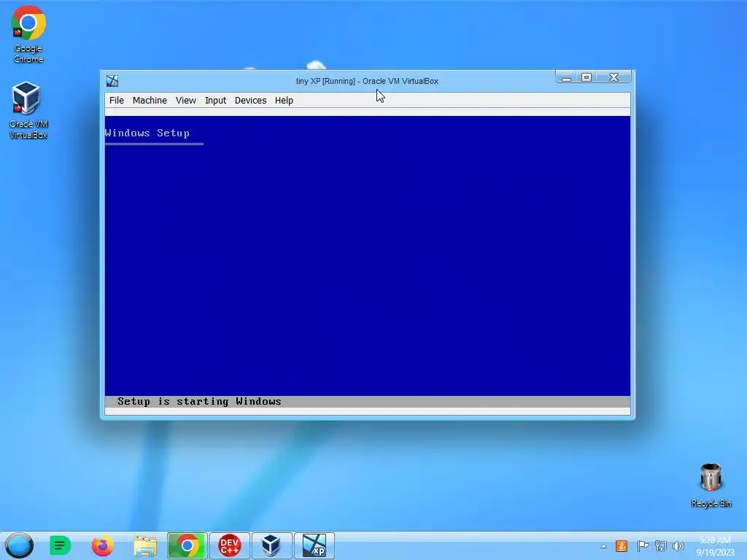Open the Devices menu
Viewport: 747px width, 560px height.
[x=250, y=101]
